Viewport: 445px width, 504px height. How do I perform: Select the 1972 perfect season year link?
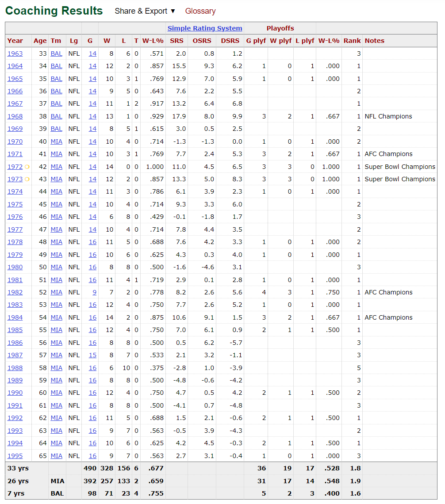[x=15, y=167]
